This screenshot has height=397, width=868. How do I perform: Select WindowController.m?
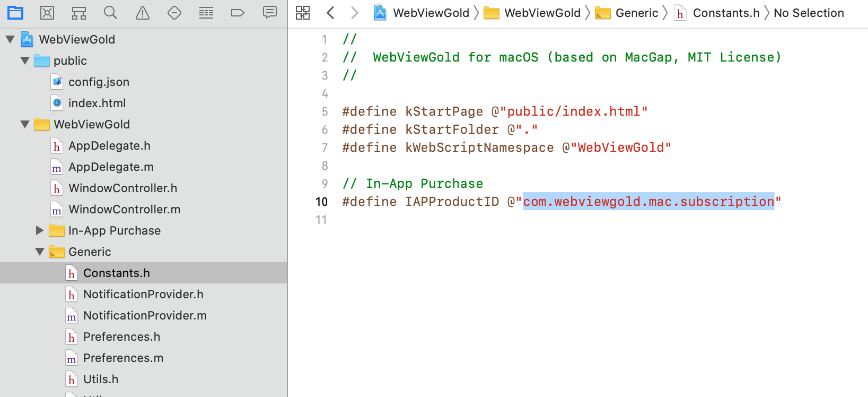pyautogui.click(x=125, y=209)
